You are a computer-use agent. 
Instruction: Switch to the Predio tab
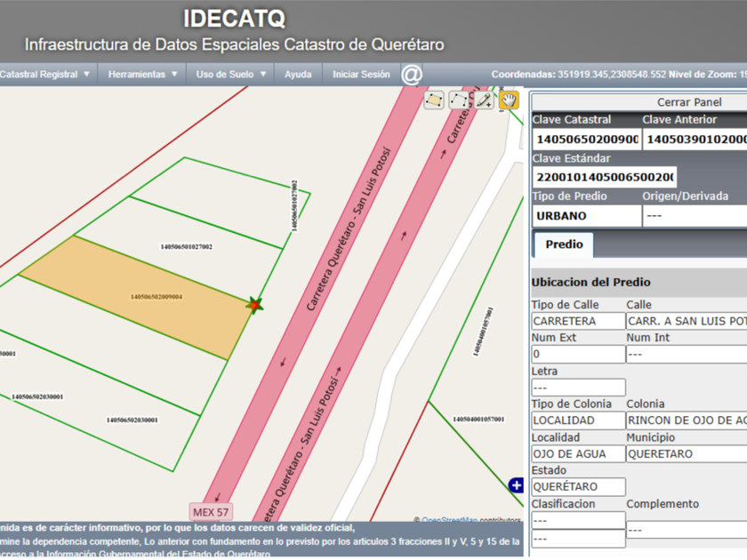tap(564, 244)
